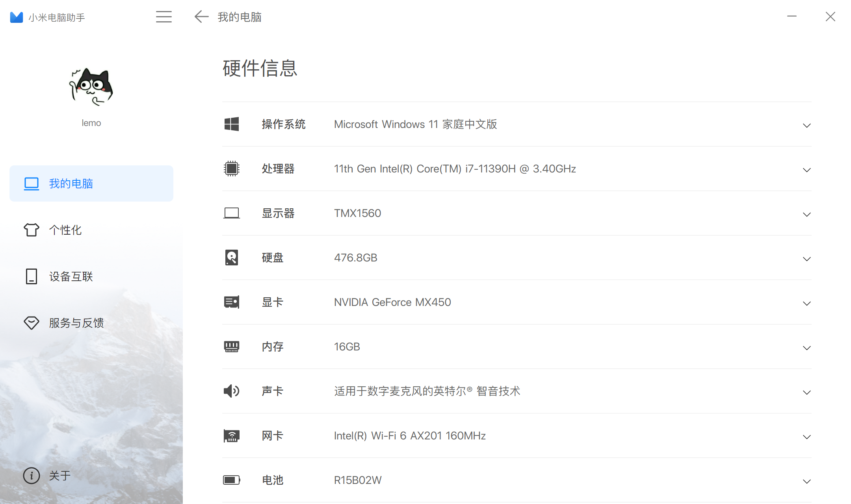Click the CPU chip icon for 处理器
851x504 pixels.
tap(232, 169)
